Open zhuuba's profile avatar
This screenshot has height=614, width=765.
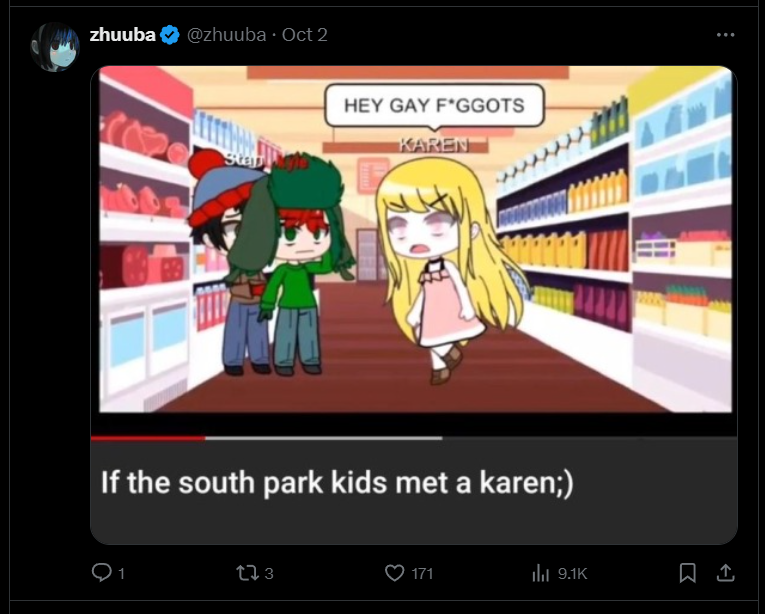[x=55, y=47]
